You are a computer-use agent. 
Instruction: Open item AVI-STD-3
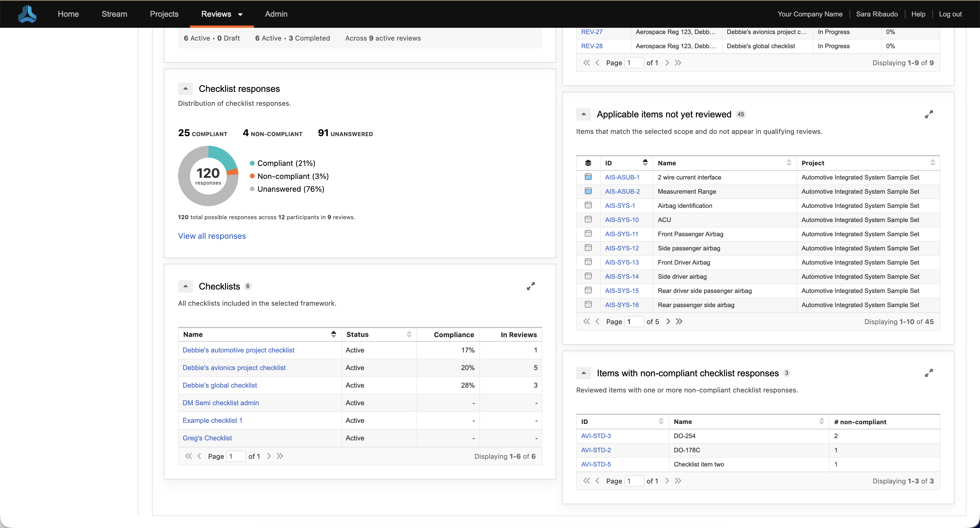[596, 436]
